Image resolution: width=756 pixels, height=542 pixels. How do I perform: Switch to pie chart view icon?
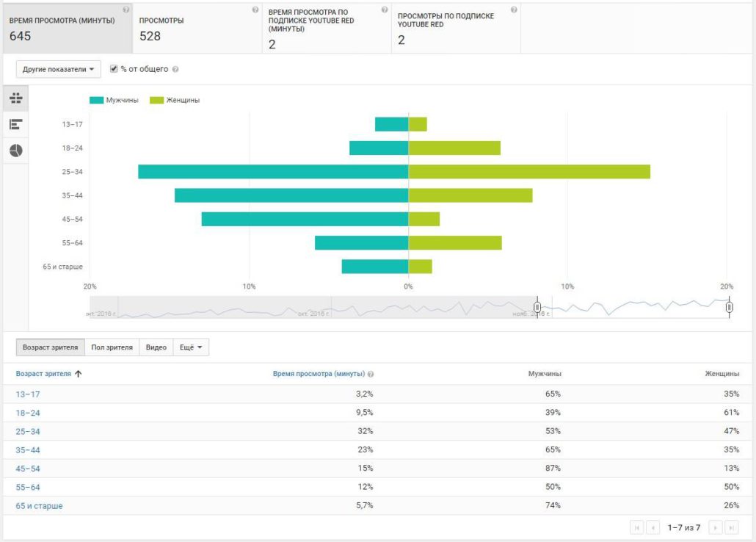(15, 151)
